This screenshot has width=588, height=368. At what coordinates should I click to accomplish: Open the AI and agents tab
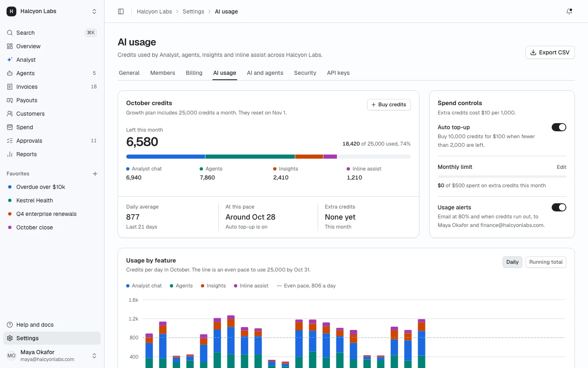[265, 73]
